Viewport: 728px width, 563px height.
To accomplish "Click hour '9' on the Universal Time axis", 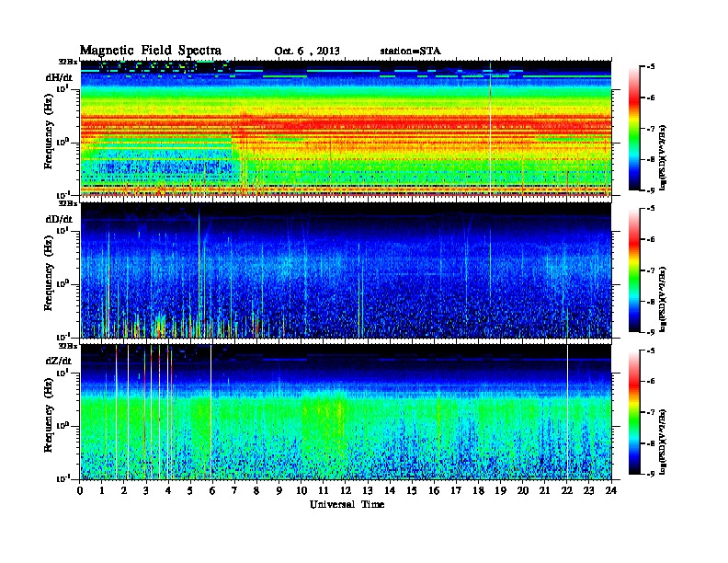I will 279,490.
